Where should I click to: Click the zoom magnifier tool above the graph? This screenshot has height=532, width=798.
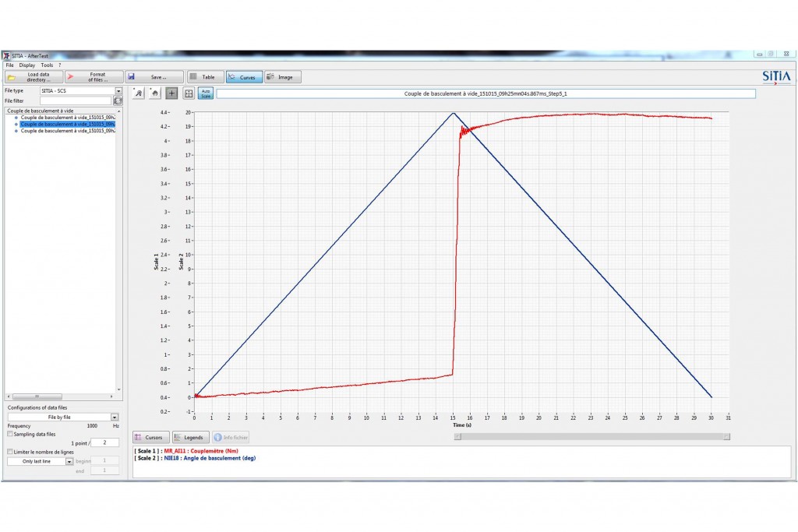139,93
